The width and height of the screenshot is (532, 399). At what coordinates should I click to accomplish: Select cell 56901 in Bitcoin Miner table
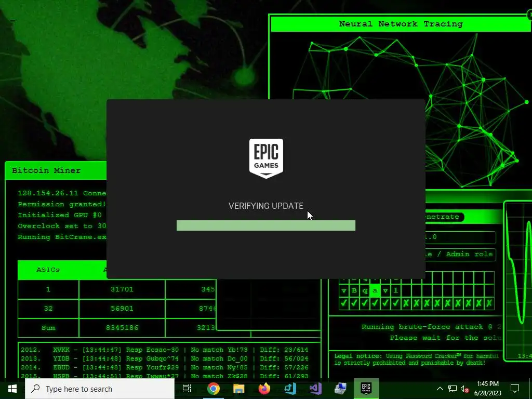(122, 309)
